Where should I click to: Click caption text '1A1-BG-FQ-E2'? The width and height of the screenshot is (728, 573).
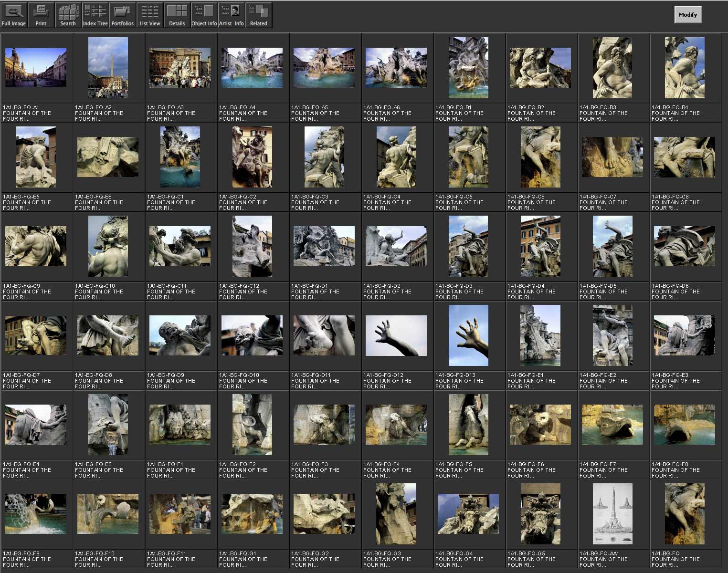598,375
